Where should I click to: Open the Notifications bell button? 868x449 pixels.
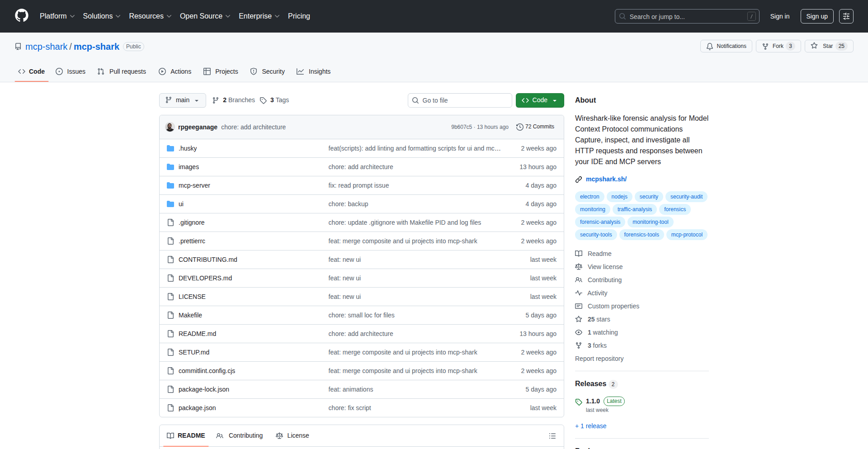pos(726,46)
